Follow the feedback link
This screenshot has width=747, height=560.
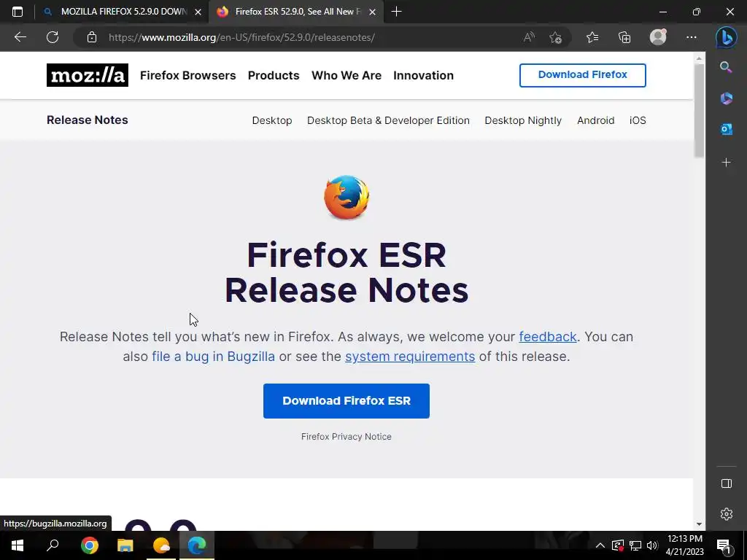pos(547,337)
